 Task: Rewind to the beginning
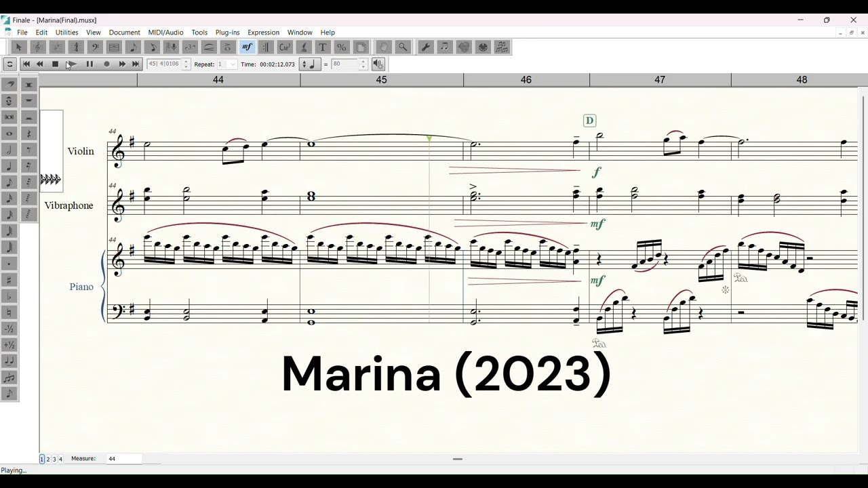(x=26, y=64)
